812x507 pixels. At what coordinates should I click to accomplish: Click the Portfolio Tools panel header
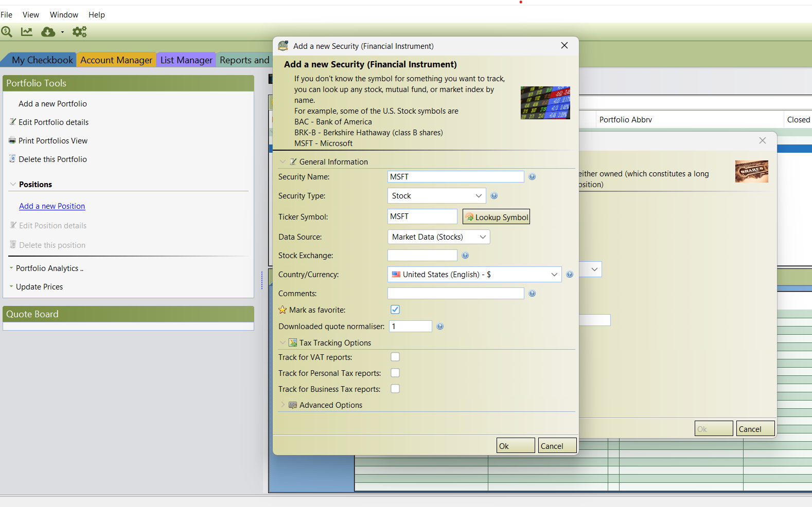point(129,83)
